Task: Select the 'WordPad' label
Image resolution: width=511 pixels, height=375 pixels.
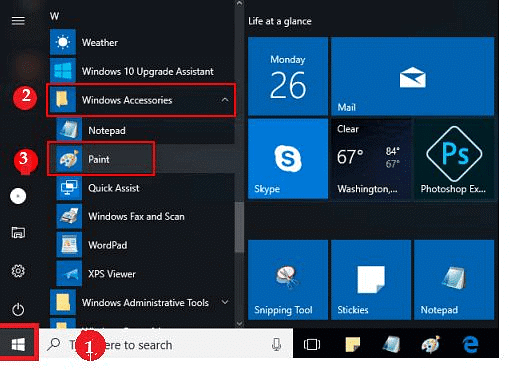Action: [108, 245]
